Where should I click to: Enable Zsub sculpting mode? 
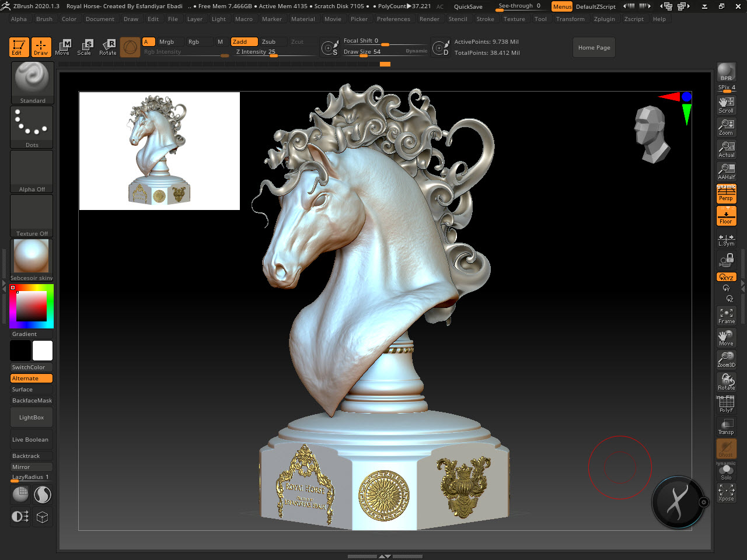point(269,42)
